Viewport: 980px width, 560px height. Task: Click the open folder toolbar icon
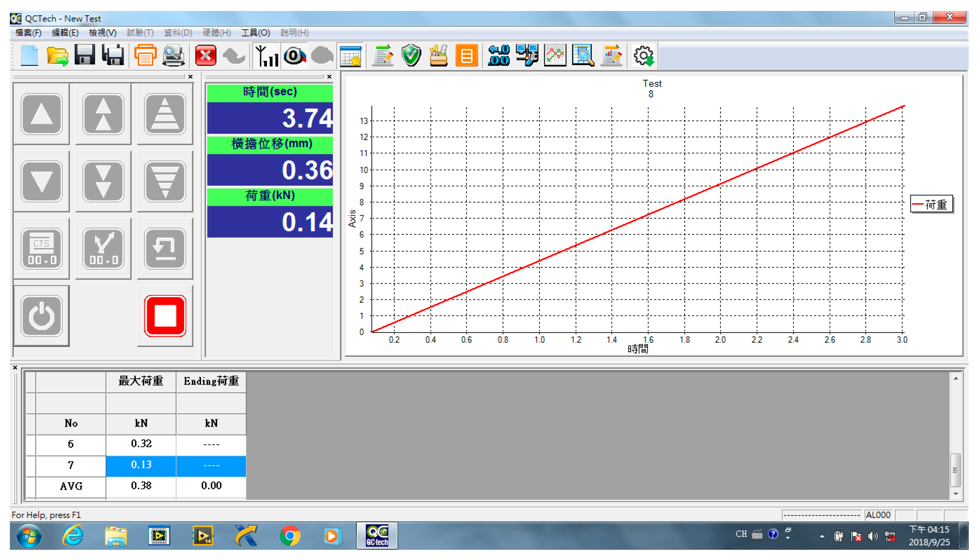[57, 56]
